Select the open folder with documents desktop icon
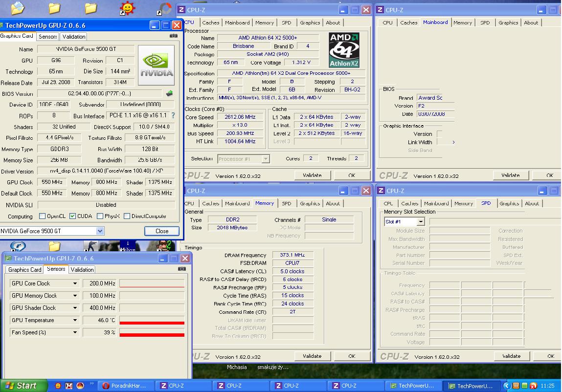 point(18,8)
